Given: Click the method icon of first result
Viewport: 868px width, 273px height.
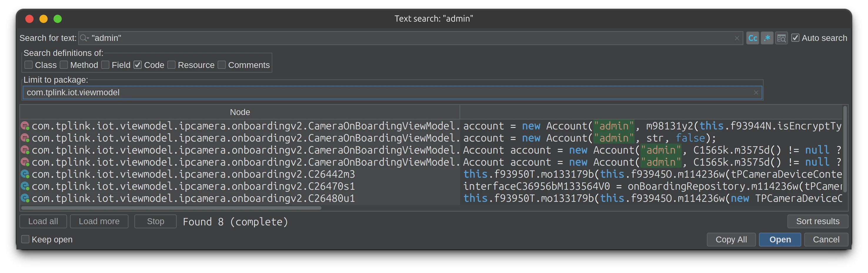Looking at the screenshot, I should [25, 126].
